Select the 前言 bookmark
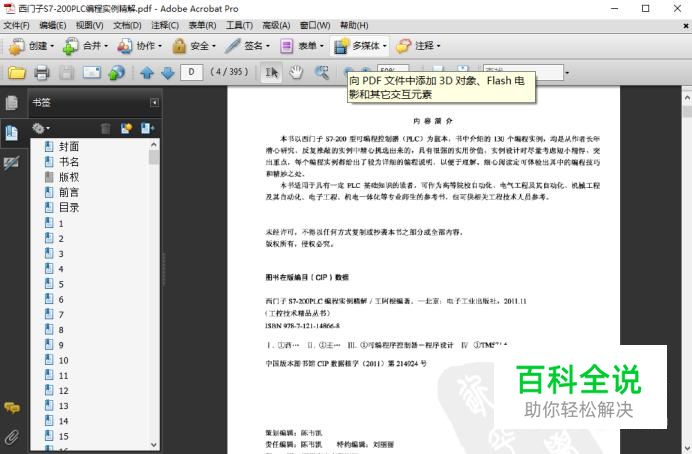Screen dimensions: 692x454 pos(69,192)
